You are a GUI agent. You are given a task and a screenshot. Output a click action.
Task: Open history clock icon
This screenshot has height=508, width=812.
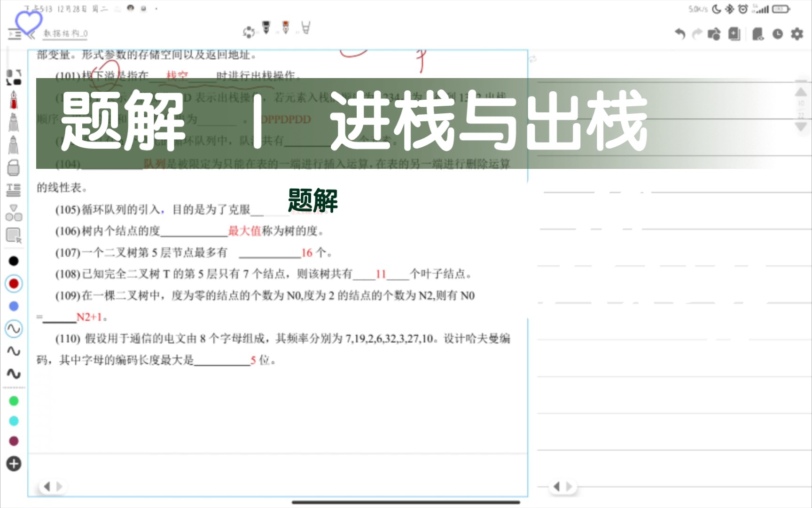[x=778, y=34]
